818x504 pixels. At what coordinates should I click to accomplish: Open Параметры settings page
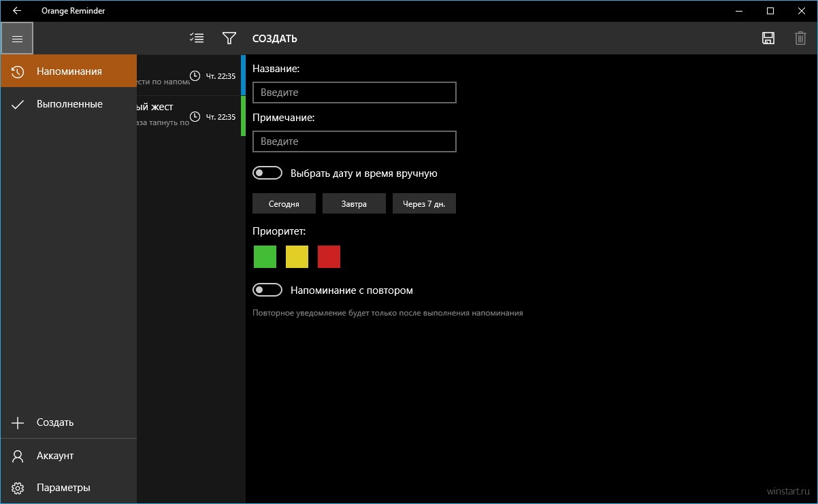(69, 488)
